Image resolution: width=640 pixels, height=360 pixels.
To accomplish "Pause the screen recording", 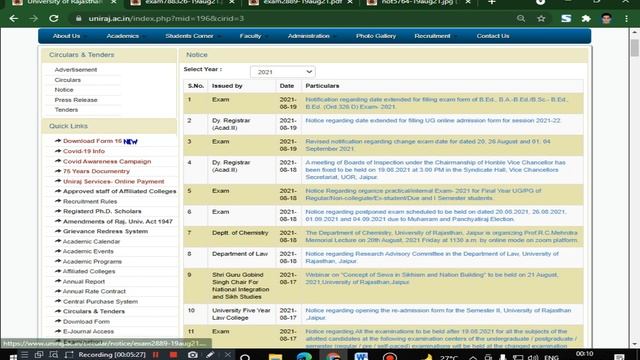I will pos(156,355).
